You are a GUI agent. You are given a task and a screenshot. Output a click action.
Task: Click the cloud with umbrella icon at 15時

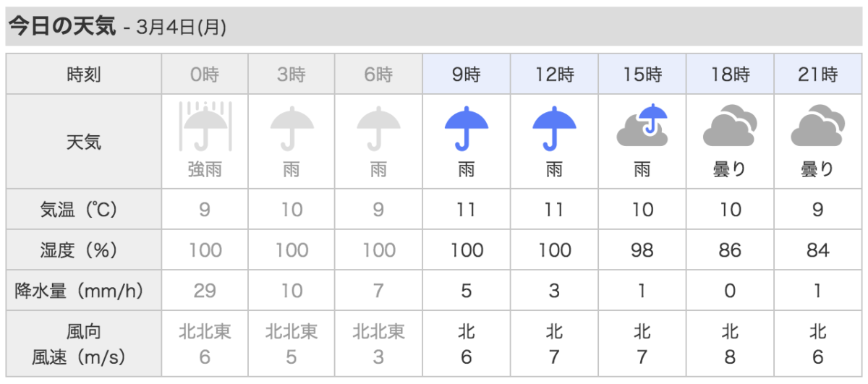click(642, 125)
